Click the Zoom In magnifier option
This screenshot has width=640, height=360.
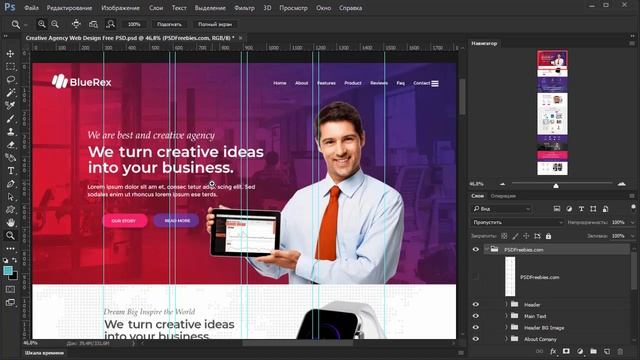[x=42, y=24]
